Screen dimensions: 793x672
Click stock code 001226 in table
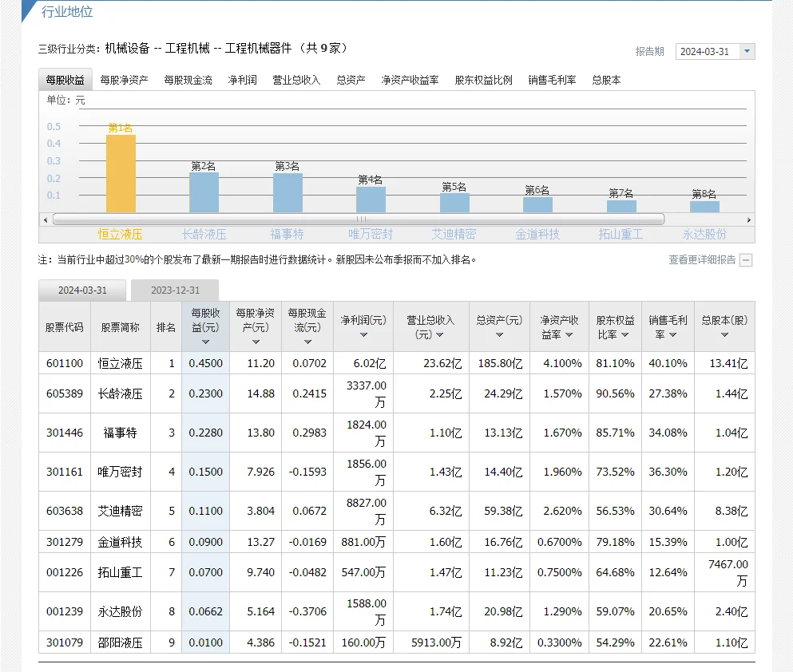65,572
